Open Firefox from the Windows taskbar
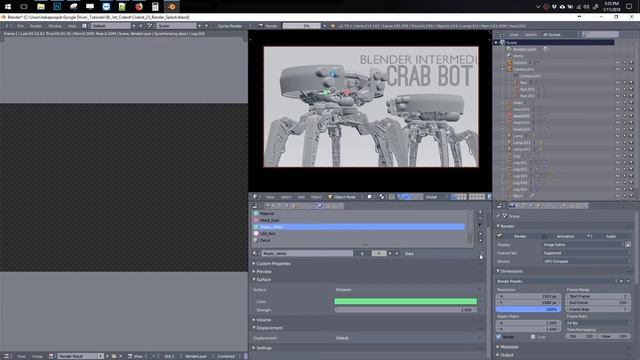The image size is (640, 360). click(x=139, y=7)
